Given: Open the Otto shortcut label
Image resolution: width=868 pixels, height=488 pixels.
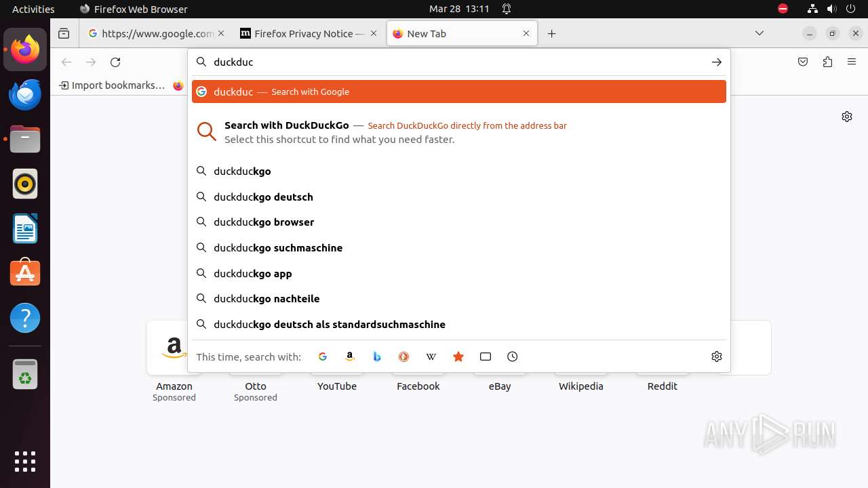Looking at the screenshot, I should point(256,386).
